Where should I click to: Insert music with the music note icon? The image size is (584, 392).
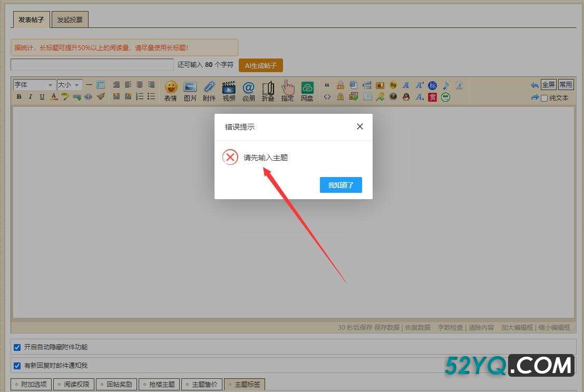point(446,85)
